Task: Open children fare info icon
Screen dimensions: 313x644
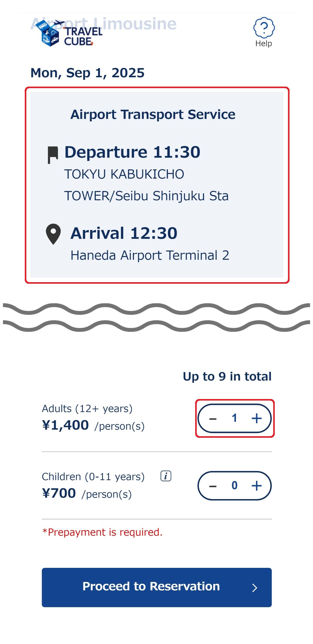Action: pos(166,476)
